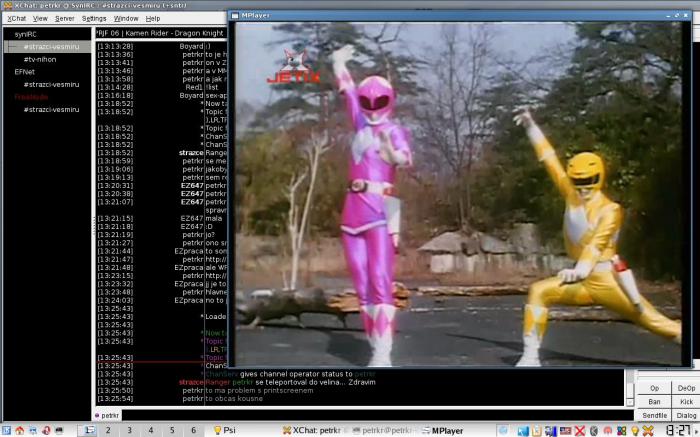Click the Psi lightbulb tray icon
Viewport: 700px width, 437px height.
pyautogui.click(x=634, y=431)
